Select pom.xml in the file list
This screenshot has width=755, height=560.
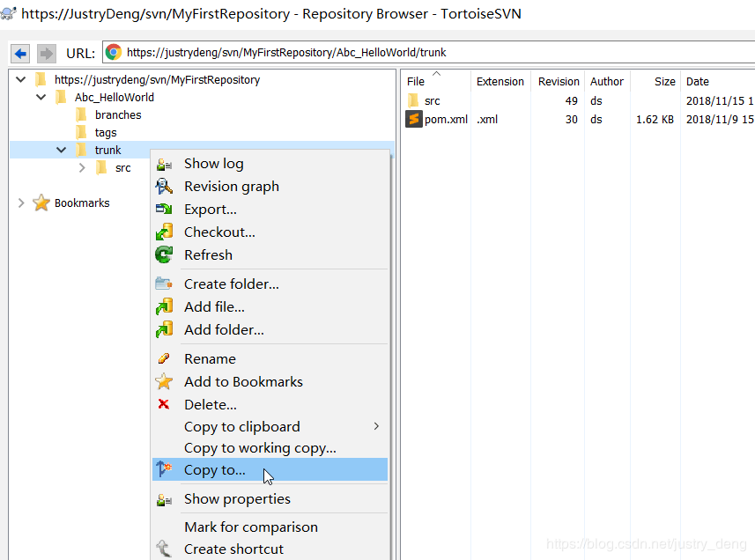[446, 120]
